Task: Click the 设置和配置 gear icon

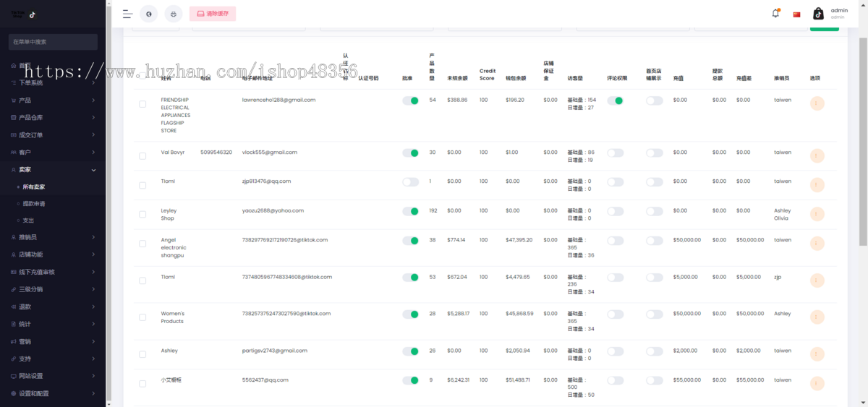Action: pyautogui.click(x=14, y=393)
